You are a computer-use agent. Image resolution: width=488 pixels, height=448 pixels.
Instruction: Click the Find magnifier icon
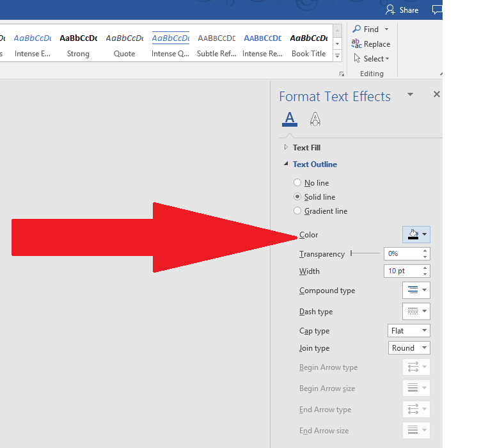pos(357,29)
